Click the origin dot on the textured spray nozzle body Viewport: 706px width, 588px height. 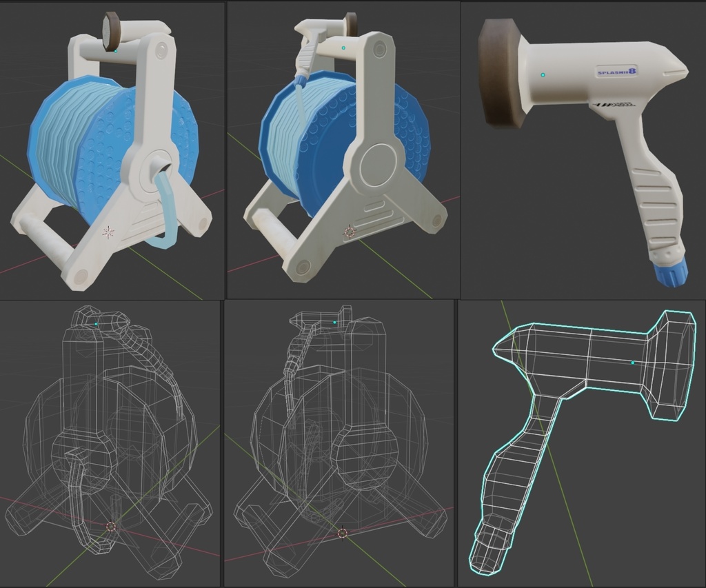click(x=543, y=74)
